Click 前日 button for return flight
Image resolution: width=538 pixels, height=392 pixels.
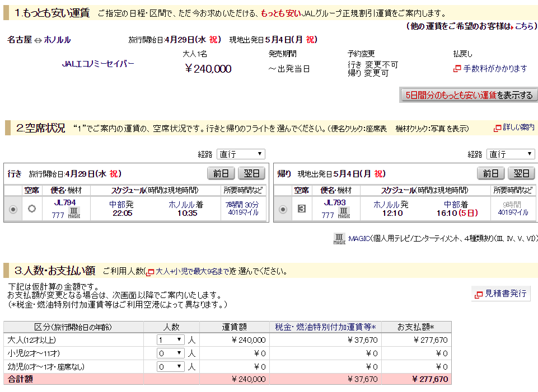490,173
